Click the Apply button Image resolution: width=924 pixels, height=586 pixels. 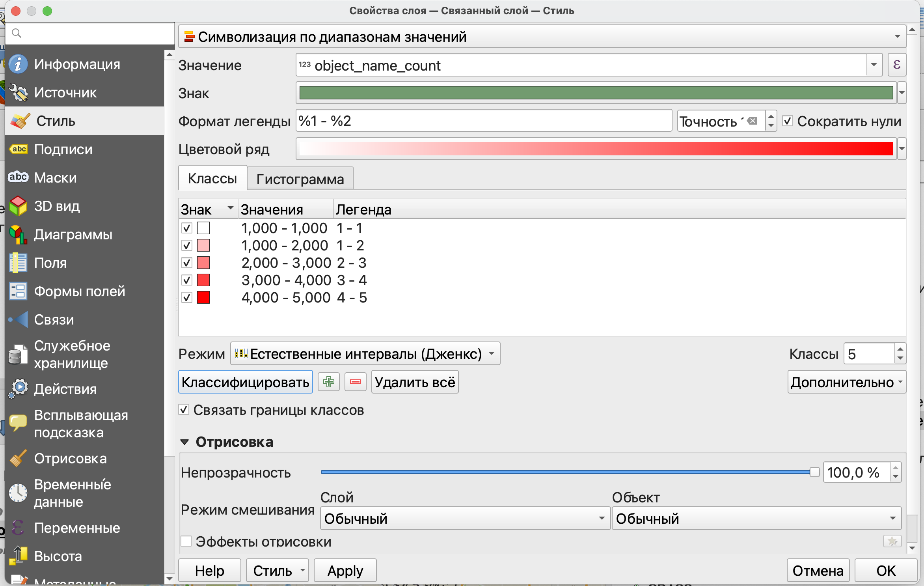tap(345, 571)
